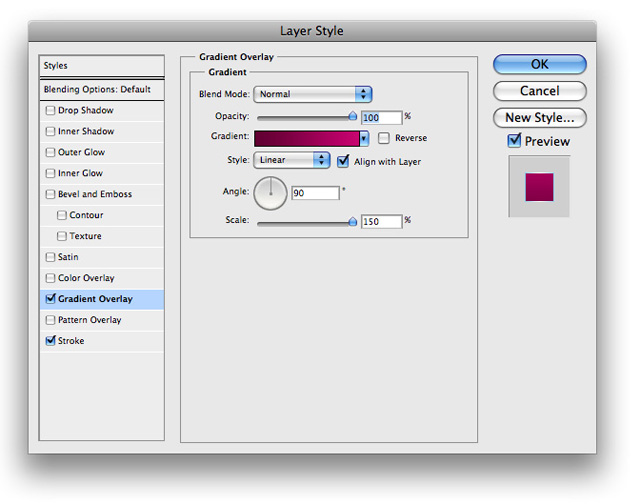The width and height of the screenshot is (640, 504).
Task: Disable the Preview checkbox
Action: (514, 140)
